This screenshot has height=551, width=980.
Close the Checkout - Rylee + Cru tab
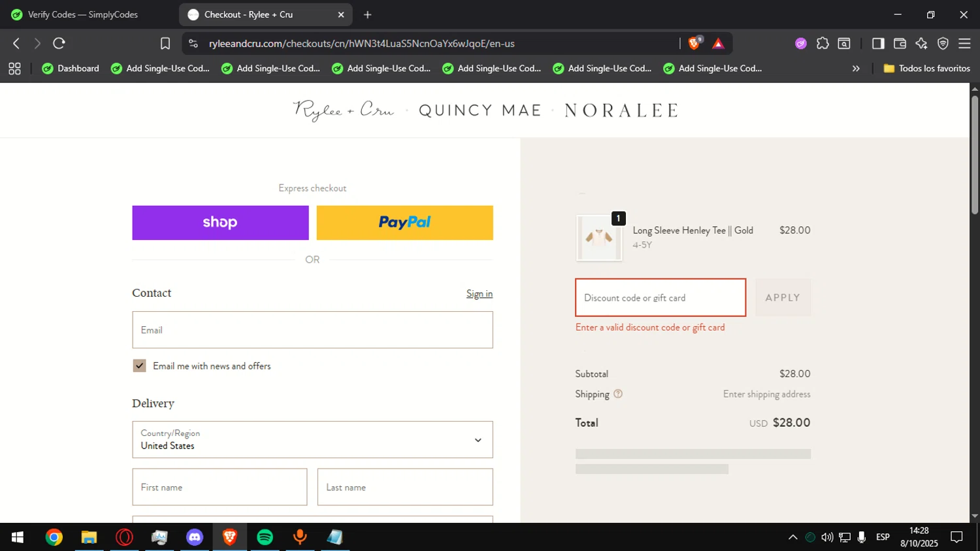(x=340, y=14)
